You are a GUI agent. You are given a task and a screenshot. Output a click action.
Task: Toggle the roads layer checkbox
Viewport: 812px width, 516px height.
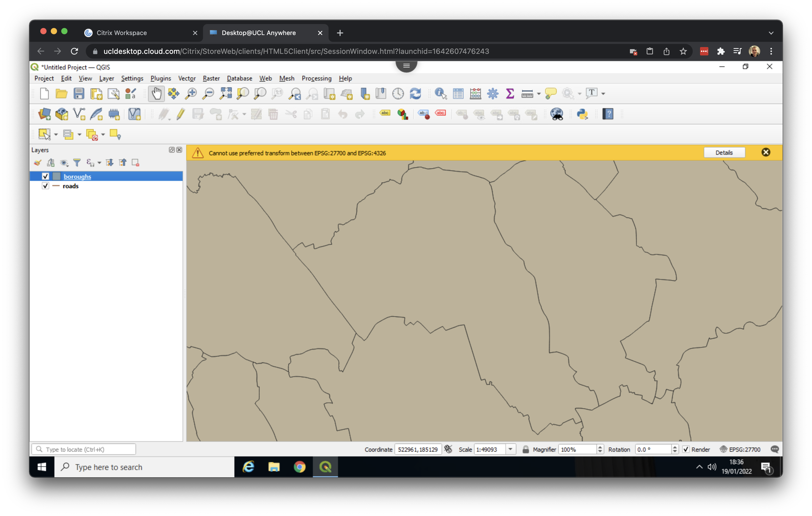(46, 186)
